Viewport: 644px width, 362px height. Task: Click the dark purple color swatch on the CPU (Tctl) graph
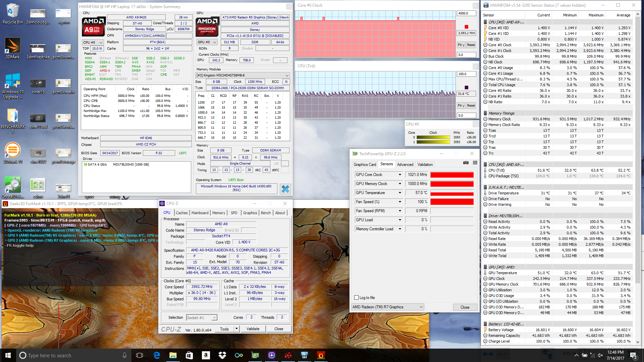[x=466, y=87]
